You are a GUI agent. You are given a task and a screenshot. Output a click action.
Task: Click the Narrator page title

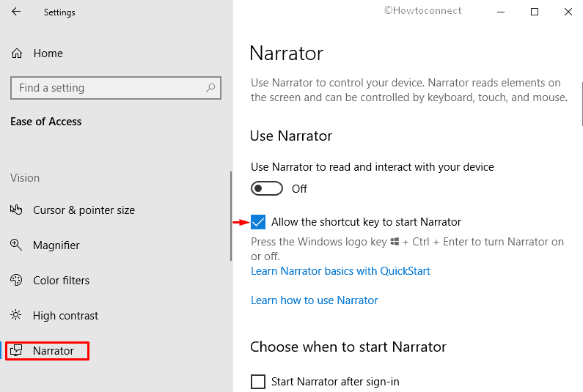[x=286, y=53]
